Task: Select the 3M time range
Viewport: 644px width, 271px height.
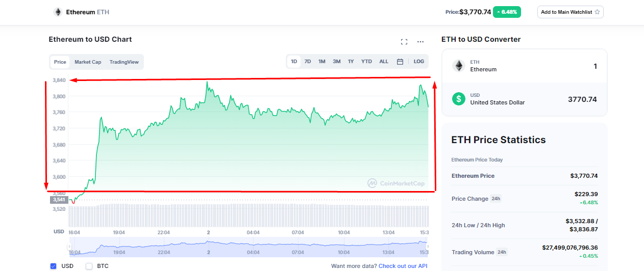Action: pos(337,62)
